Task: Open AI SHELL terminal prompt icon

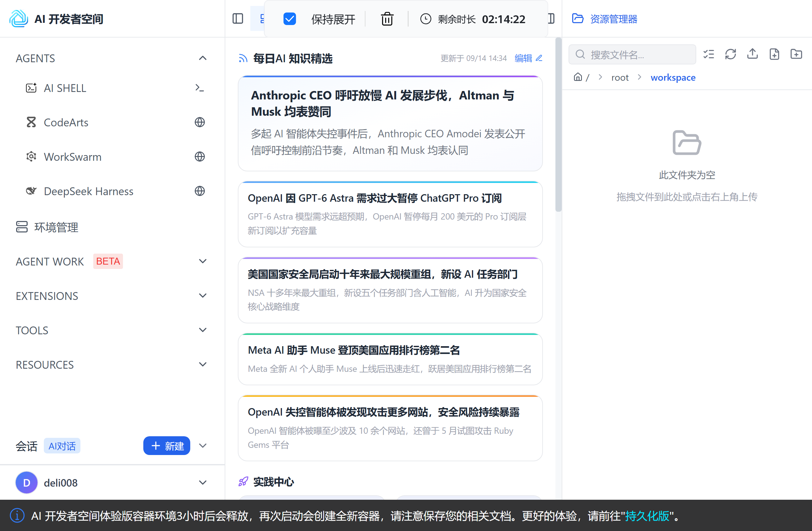Action: [x=200, y=88]
